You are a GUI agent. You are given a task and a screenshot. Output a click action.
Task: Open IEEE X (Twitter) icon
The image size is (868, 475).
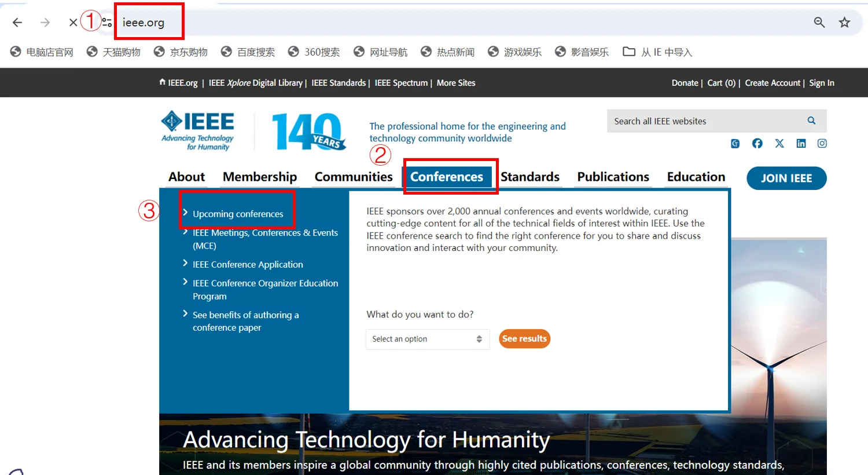(x=779, y=144)
